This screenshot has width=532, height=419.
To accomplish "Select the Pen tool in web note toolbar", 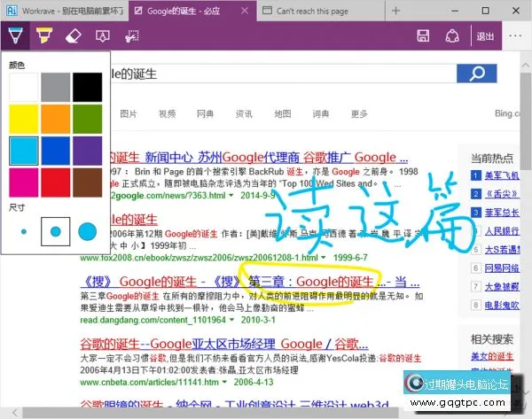I will coord(15,35).
